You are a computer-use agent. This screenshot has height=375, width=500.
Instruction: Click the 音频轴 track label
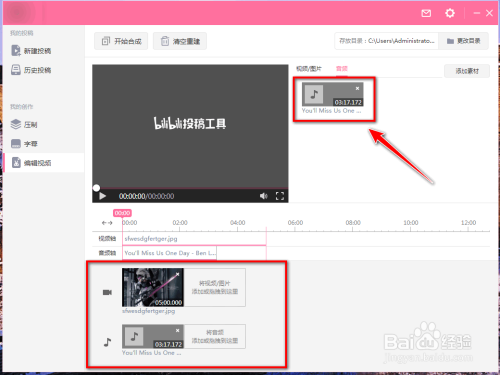point(107,253)
